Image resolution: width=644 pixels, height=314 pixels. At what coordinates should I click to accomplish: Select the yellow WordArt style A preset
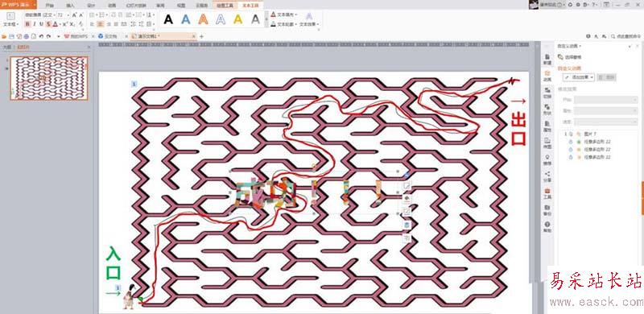[238, 19]
